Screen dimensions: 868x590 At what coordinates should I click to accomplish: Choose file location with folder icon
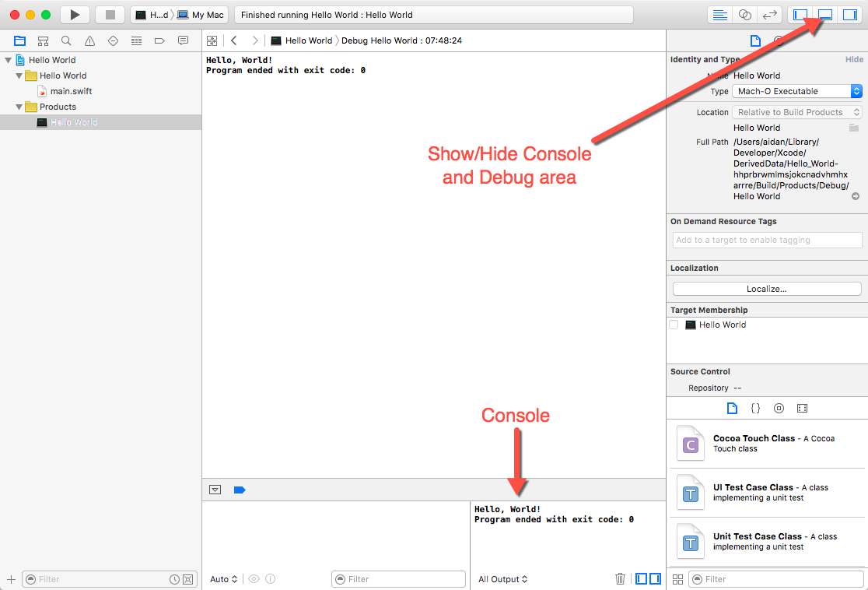tap(854, 128)
